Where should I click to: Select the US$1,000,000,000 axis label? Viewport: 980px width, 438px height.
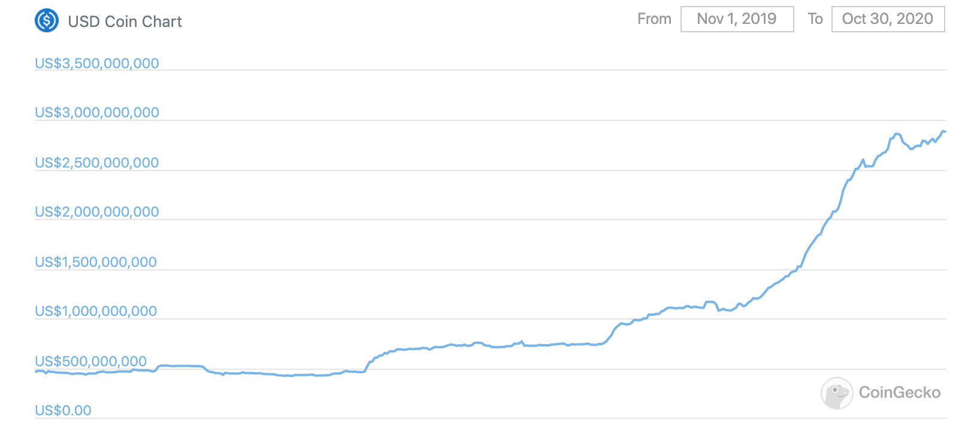(96, 311)
